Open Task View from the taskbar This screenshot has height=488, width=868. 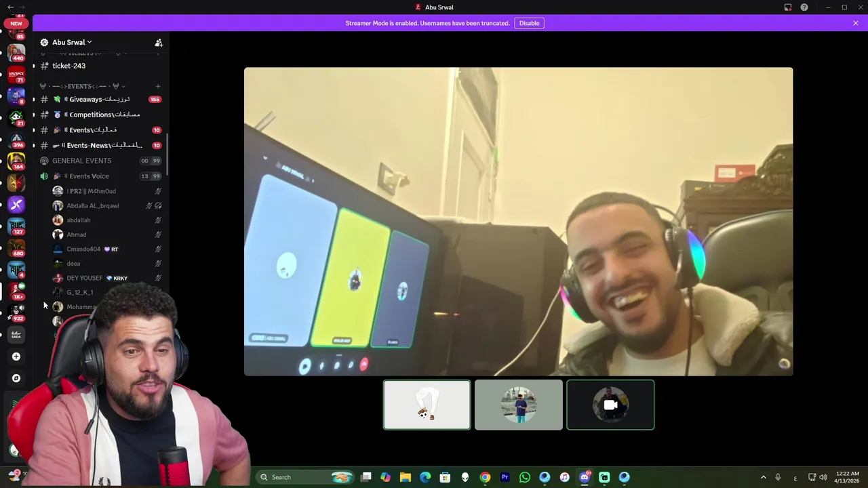[366, 477]
